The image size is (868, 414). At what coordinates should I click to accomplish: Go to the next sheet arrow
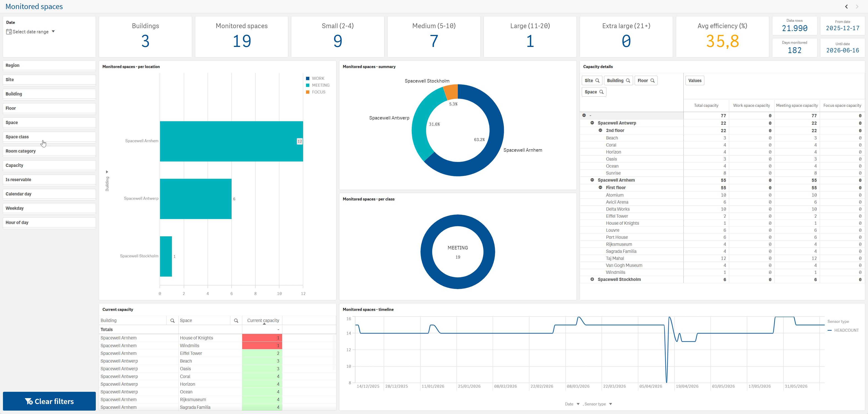[x=857, y=6]
